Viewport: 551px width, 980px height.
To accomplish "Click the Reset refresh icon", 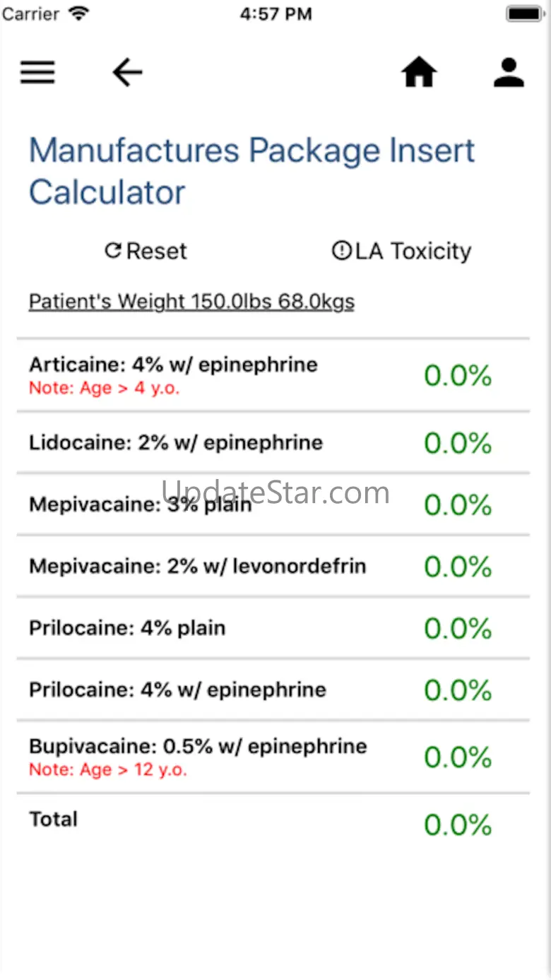I will coord(113,250).
